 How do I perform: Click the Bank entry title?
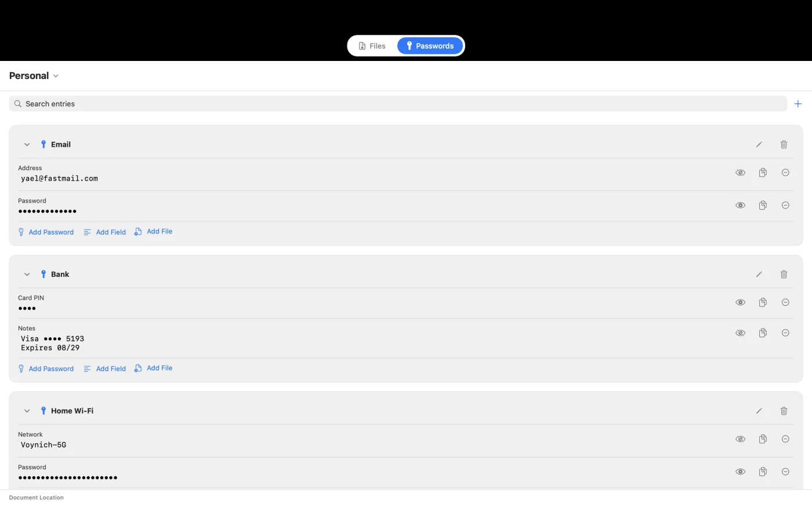point(60,275)
